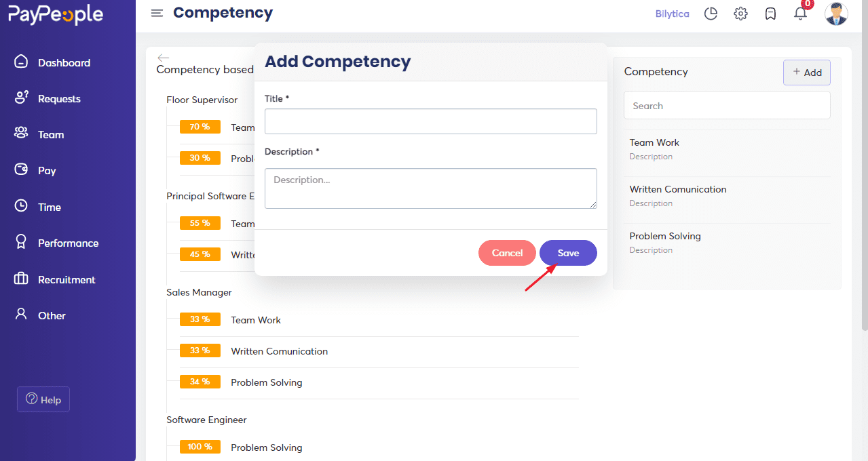Open the user profile avatar
The image size is (868, 461).
click(x=836, y=14)
